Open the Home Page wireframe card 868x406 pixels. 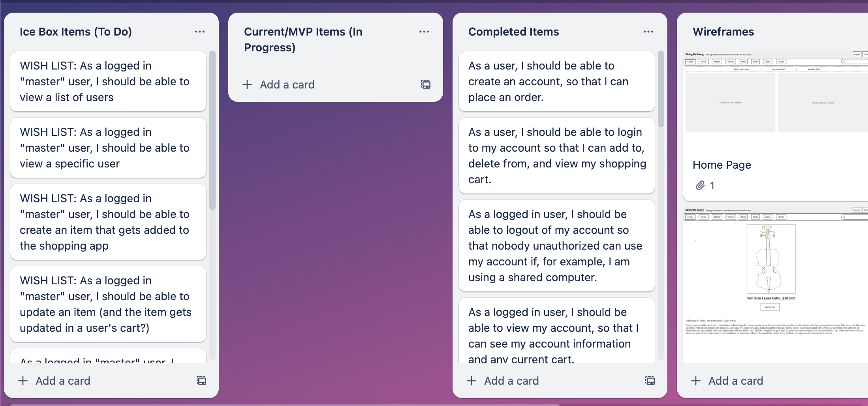(721, 165)
